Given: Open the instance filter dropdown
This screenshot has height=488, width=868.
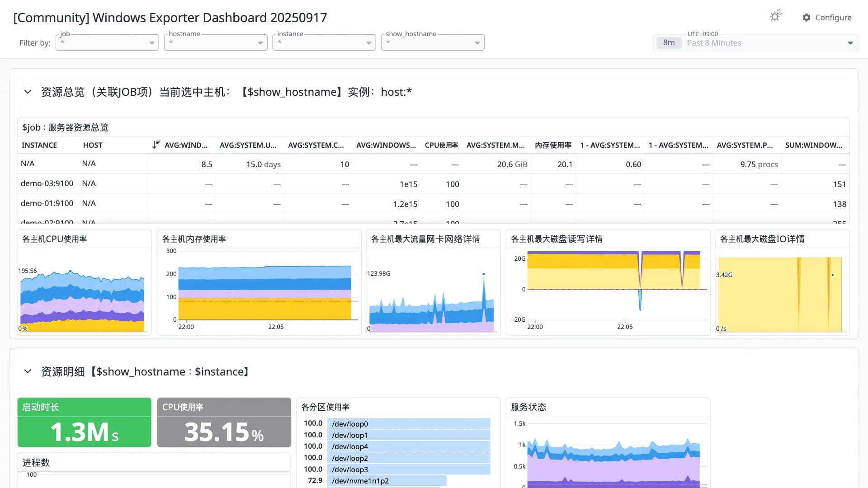Looking at the screenshot, I should click(x=324, y=42).
